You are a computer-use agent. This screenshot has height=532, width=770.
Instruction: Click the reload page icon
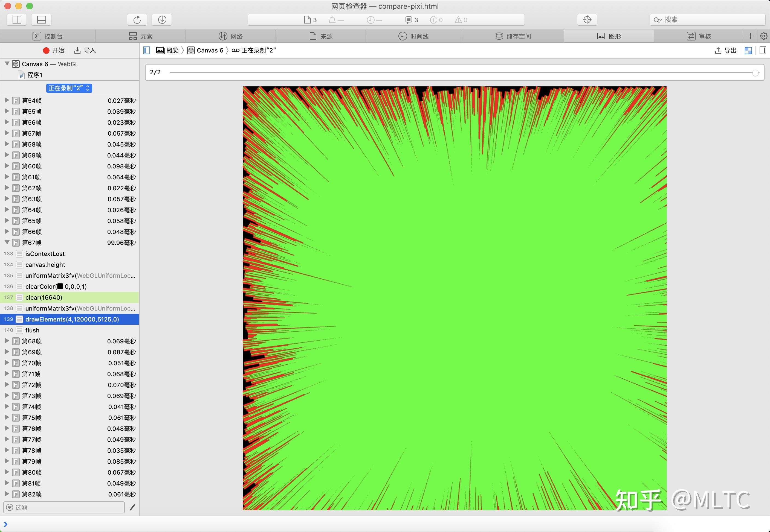137,20
